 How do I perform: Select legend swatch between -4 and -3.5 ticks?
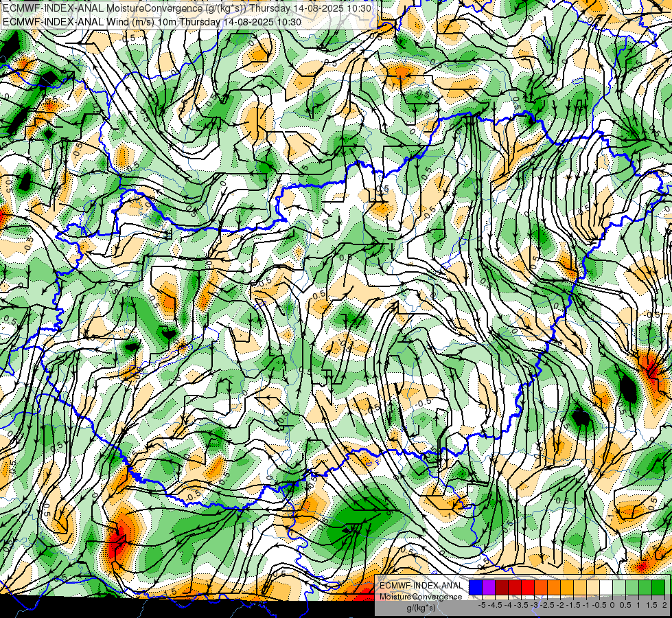pos(515,588)
